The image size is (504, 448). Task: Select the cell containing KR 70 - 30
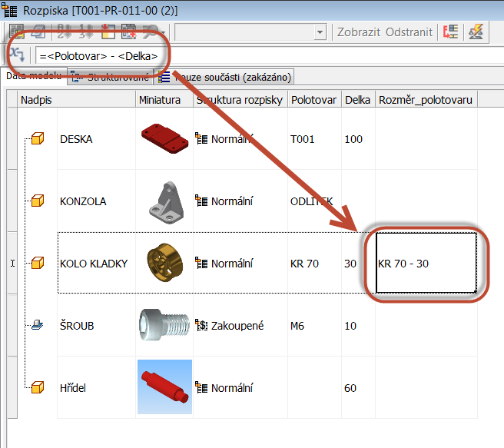[425, 264]
